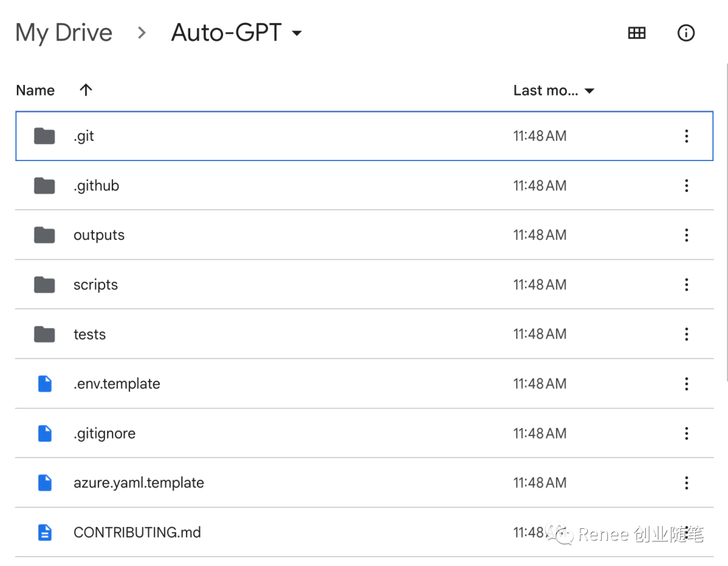Image resolution: width=728 pixels, height=566 pixels.
Task: Open the Auto-GPT folder dropdown menu
Action: pos(297,33)
